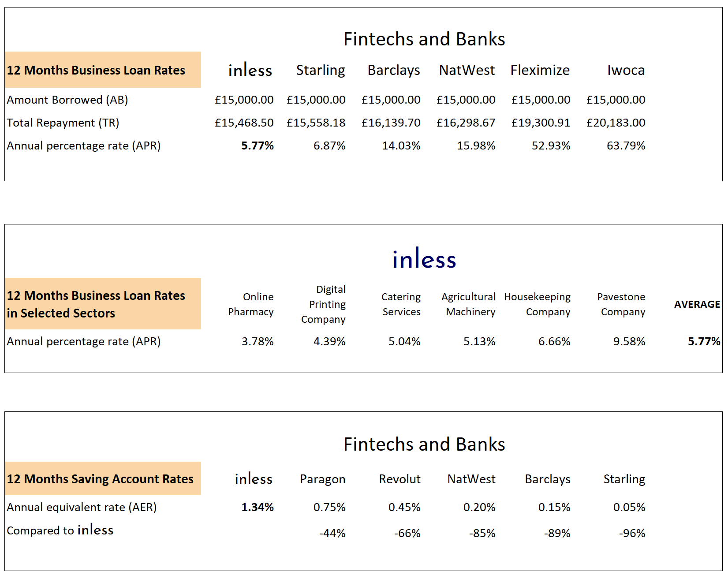728x575 pixels.
Task: Select the bold 5.77% under AVERAGE
Action: click(x=704, y=341)
